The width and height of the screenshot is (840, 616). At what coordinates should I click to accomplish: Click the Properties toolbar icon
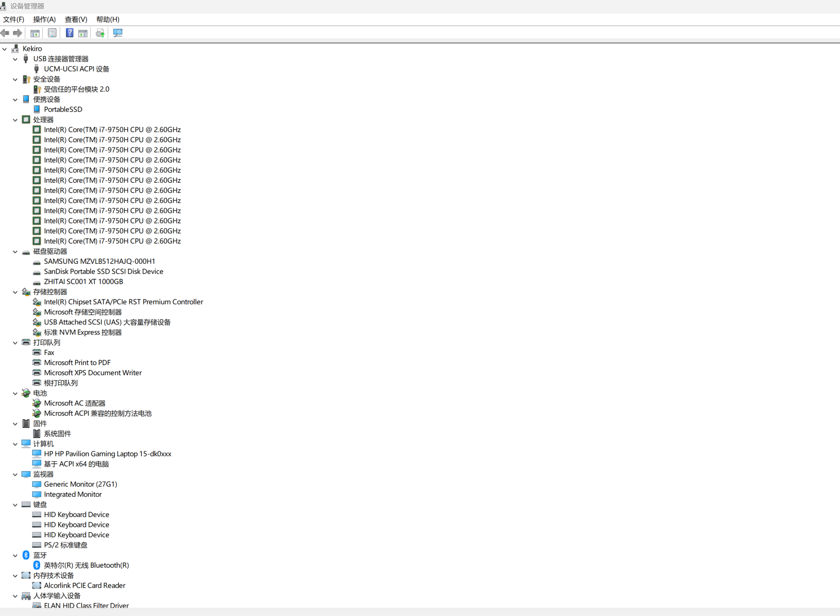(52, 33)
